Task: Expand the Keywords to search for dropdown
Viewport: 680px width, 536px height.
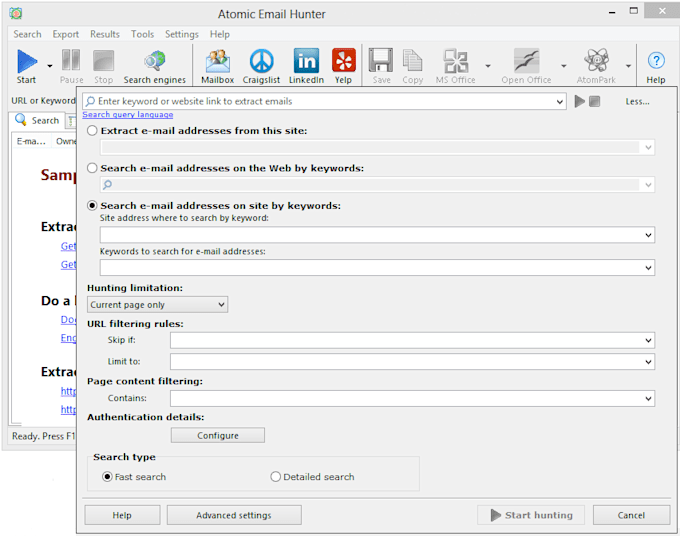Action: [648, 268]
